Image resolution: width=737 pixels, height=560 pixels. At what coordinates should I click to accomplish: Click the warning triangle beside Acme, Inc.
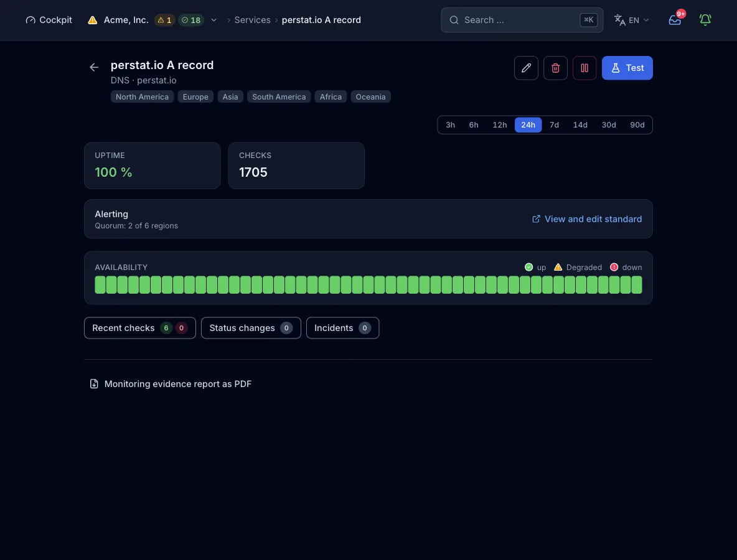point(93,20)
